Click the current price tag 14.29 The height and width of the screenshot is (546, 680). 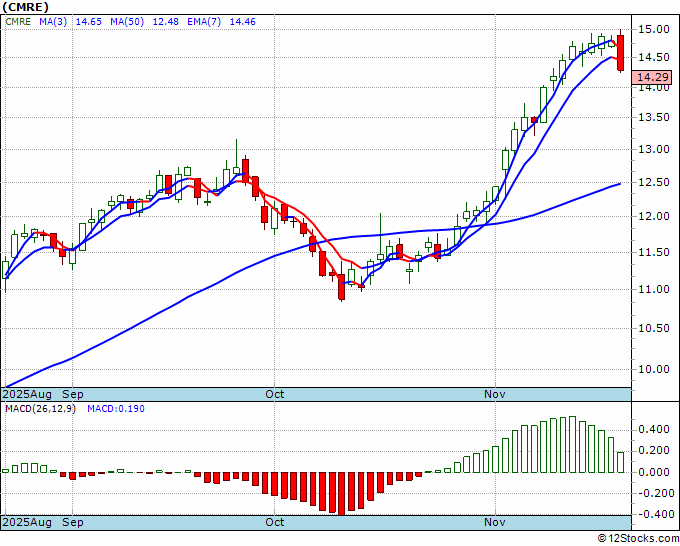652,77
